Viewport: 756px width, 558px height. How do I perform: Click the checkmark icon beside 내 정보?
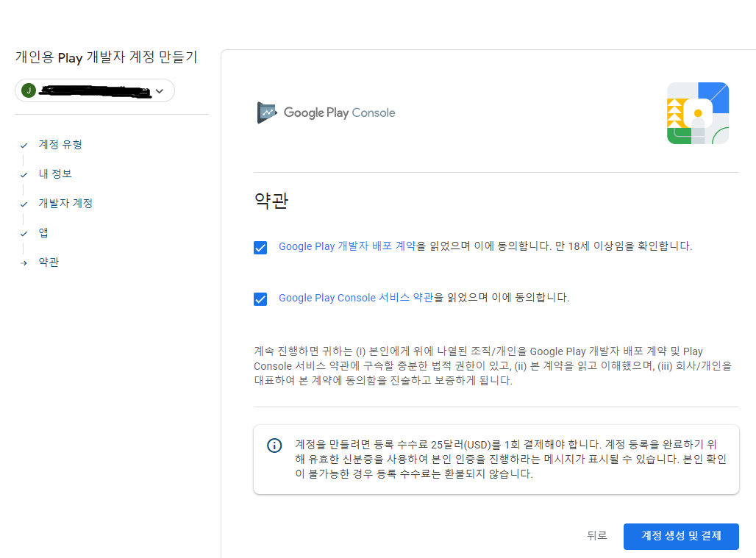[24, 174]
